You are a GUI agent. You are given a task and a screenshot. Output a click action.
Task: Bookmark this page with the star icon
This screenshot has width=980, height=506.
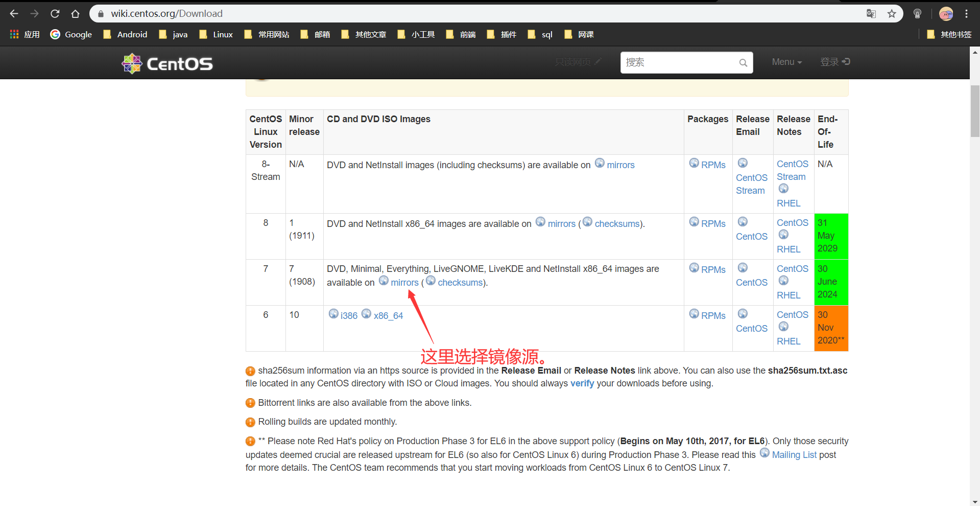coord(892,14)
